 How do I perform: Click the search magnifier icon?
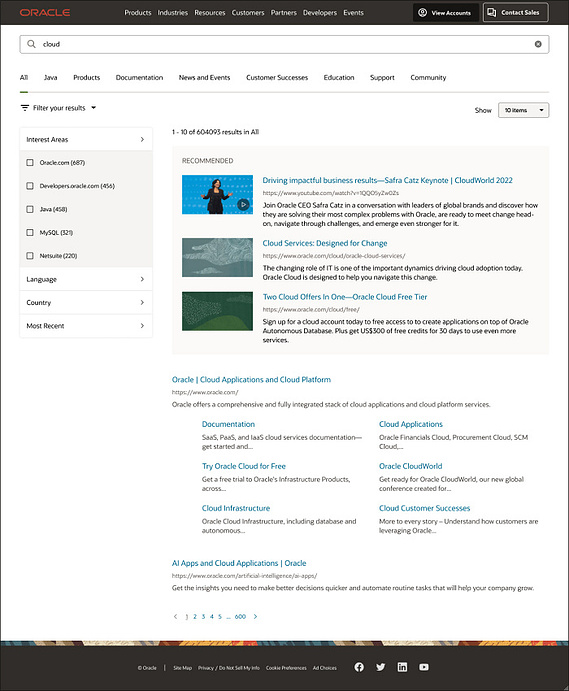click(x=31, y=44)
